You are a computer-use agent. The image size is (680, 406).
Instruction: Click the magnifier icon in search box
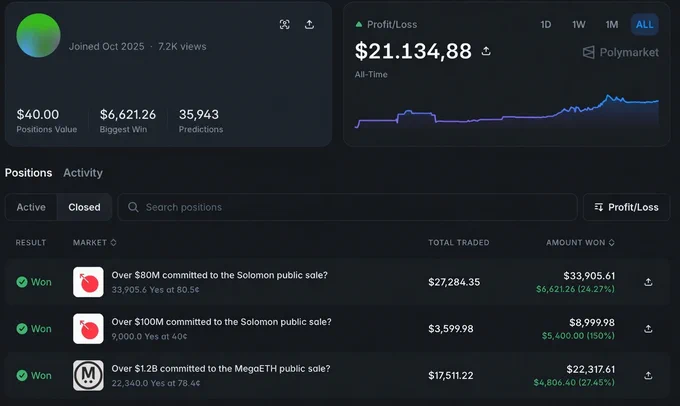pos(133,207)
